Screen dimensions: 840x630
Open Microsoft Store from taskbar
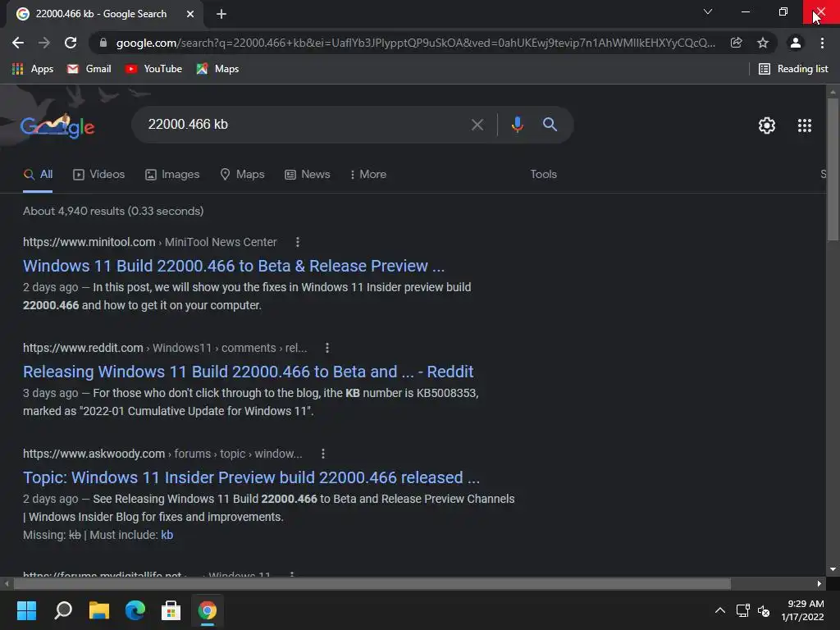click(x=171, y=610)
